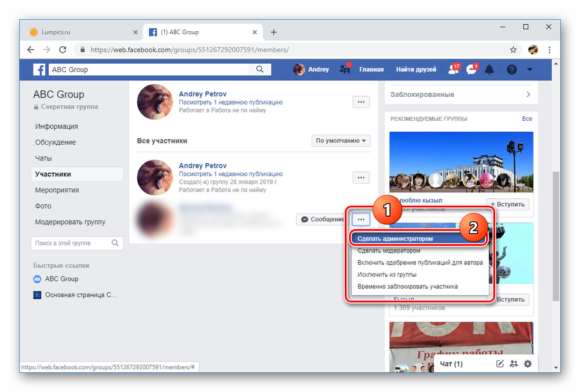Click the Facebook logo icon

pyautogui.click(x=39, y=70)
